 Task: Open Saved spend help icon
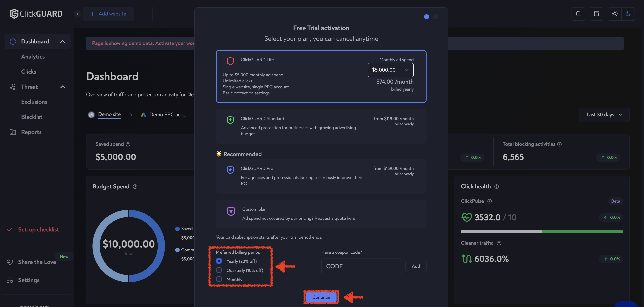click(x=128, y=144)
